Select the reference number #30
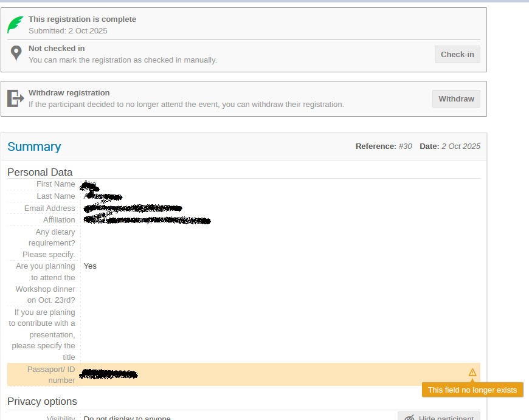 (x=405, y=146)
